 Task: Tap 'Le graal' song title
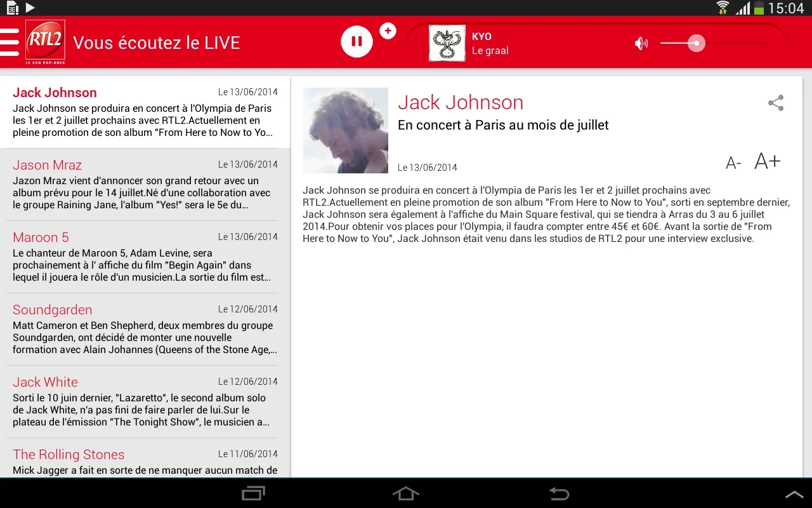click(490, 51)
